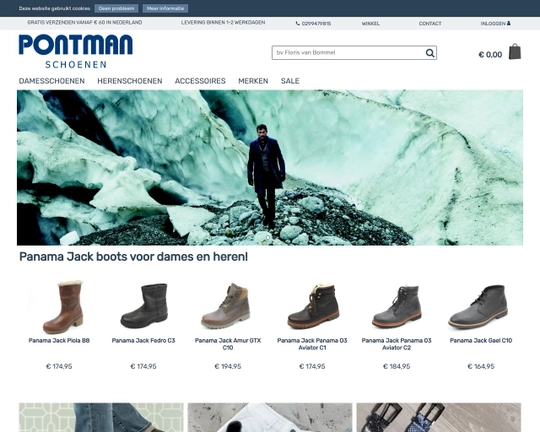Open Panama Jack Gael C10 product link

tap(481, 340)
